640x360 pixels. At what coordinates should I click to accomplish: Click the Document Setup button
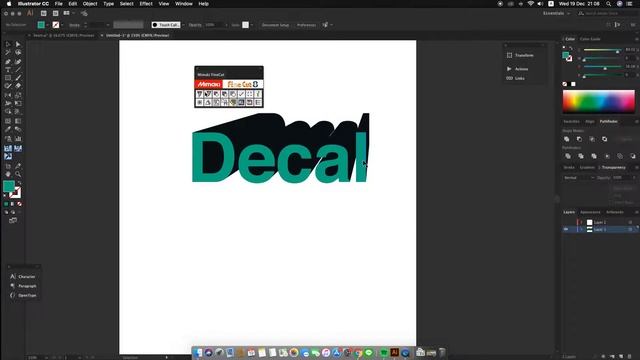coord(276,25)
